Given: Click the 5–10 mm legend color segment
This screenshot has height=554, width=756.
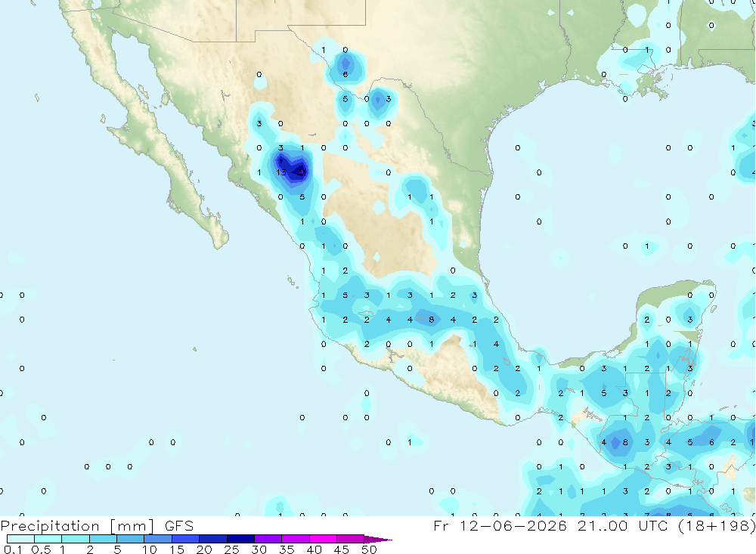Looking at the screenshot, I should pos(131,539).
